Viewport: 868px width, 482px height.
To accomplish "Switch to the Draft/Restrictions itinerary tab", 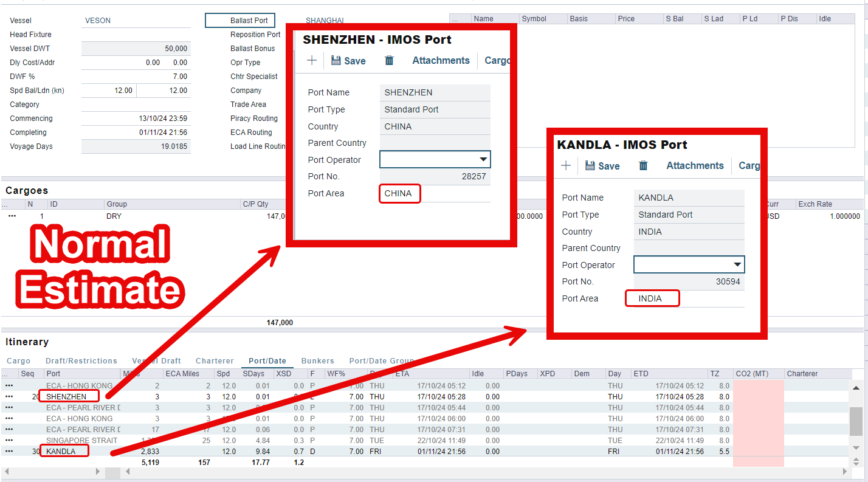I will (x=81, y=361).
